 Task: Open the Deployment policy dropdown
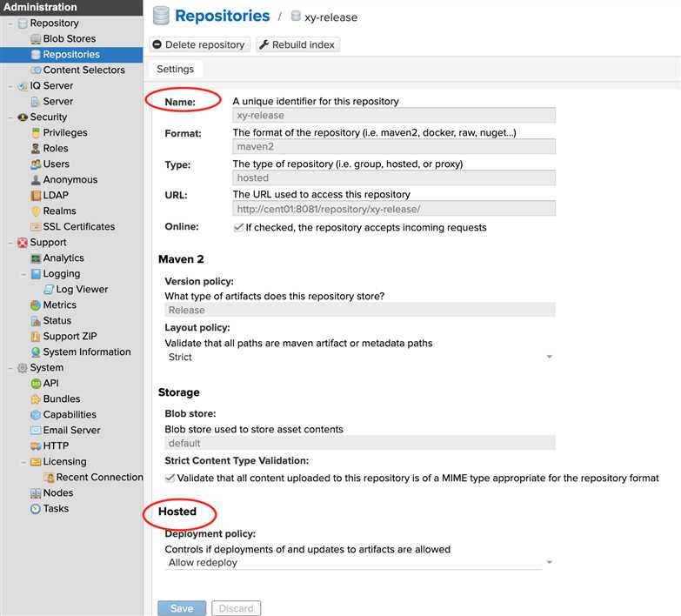(549, 563)
